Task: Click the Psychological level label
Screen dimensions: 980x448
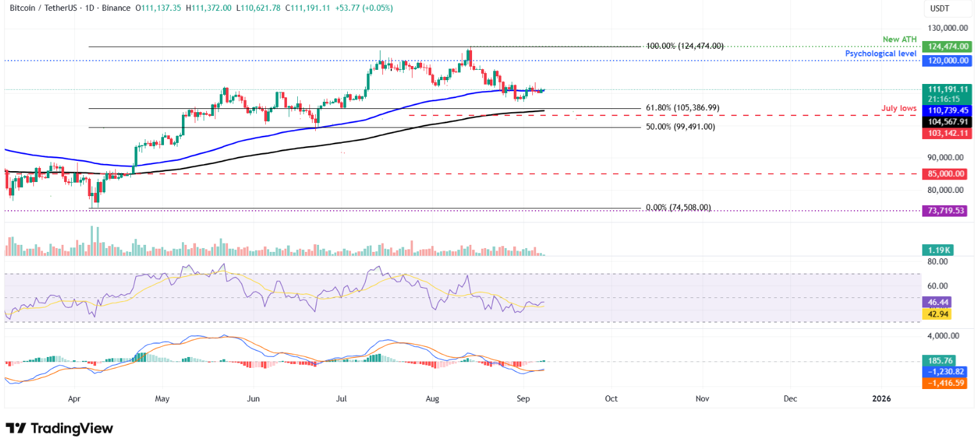Action: [880, 53]
